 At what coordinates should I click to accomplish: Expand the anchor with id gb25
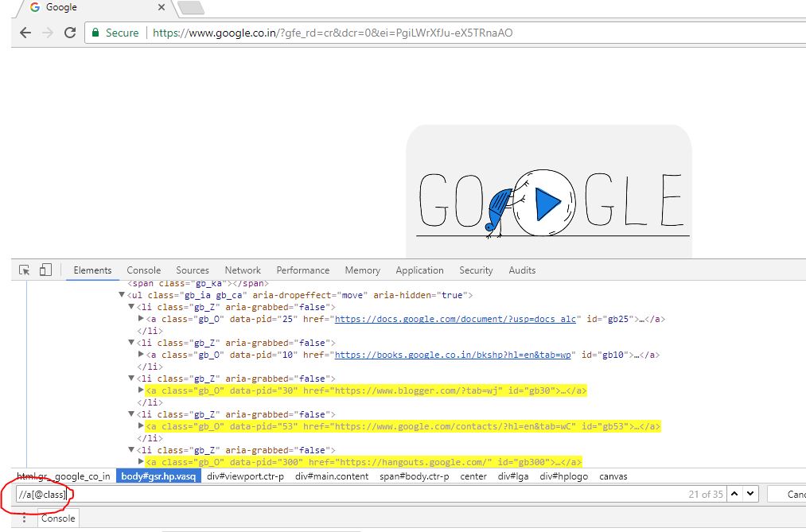(141, 319)
